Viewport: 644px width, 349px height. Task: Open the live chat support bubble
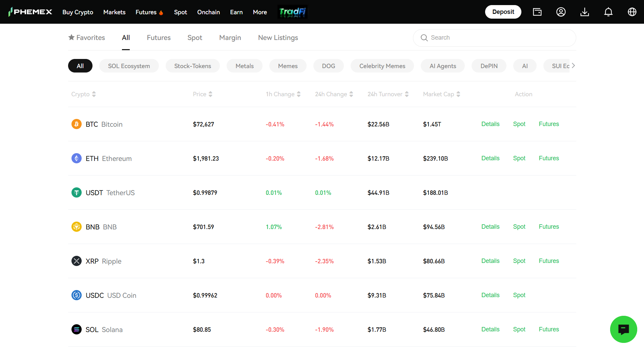[623, 329]
